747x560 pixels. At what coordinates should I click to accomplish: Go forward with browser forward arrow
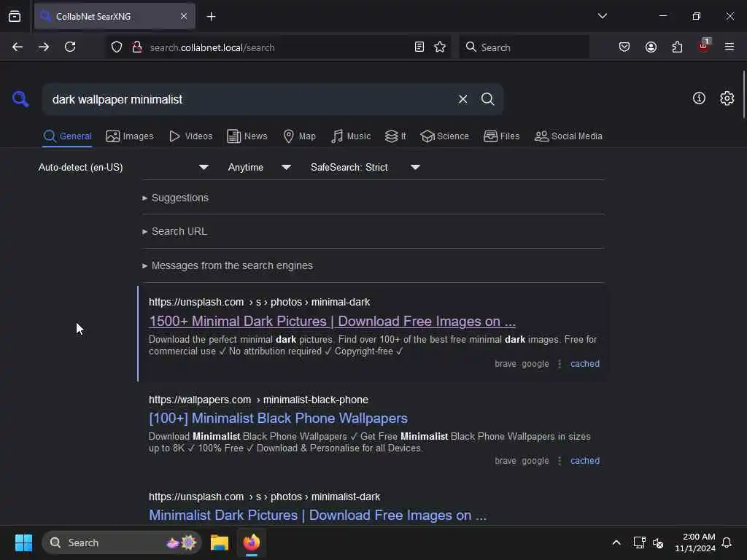click(44, 47)
